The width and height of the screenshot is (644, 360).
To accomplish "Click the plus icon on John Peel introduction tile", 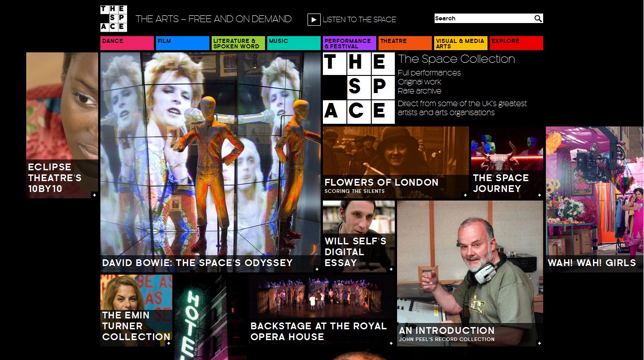I will tap(540, 343).
